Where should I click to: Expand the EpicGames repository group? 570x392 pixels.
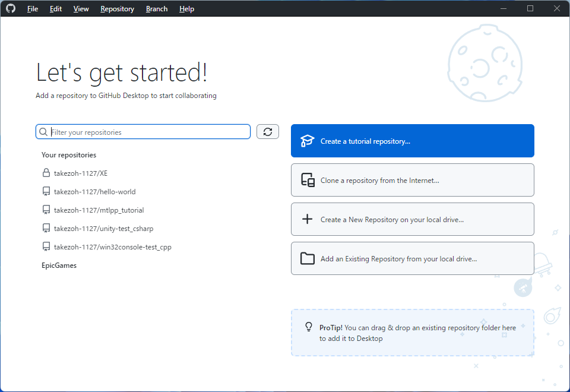point(59,265)
